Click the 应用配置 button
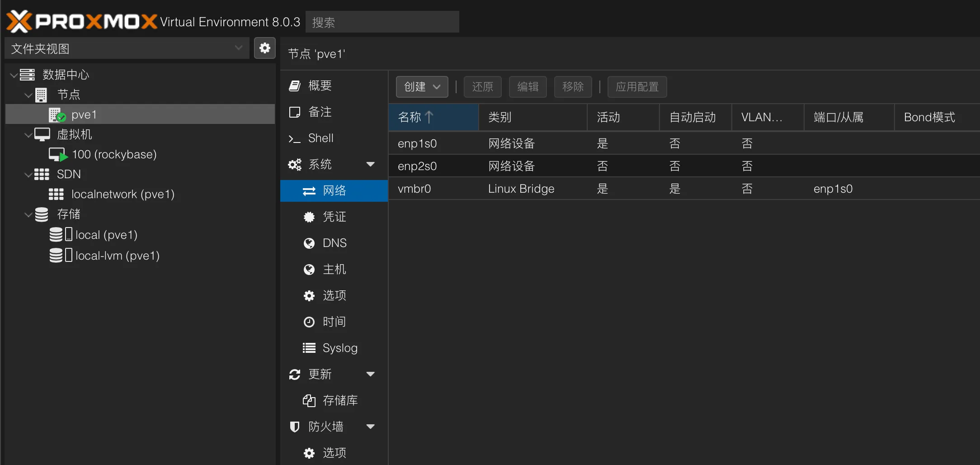The width and height of the screenshot is (980, 465). tap(637, 86)
